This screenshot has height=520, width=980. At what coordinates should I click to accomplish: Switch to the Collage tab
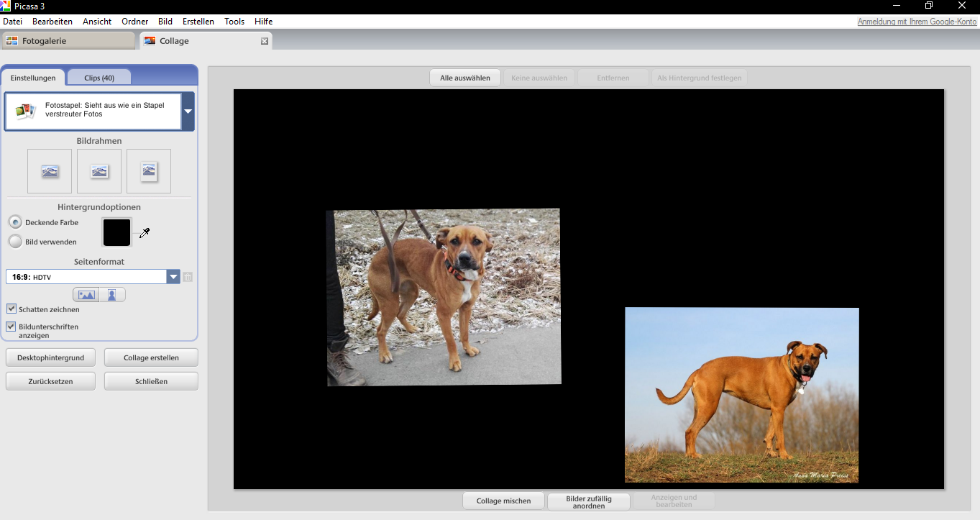(x=206, y=41)
